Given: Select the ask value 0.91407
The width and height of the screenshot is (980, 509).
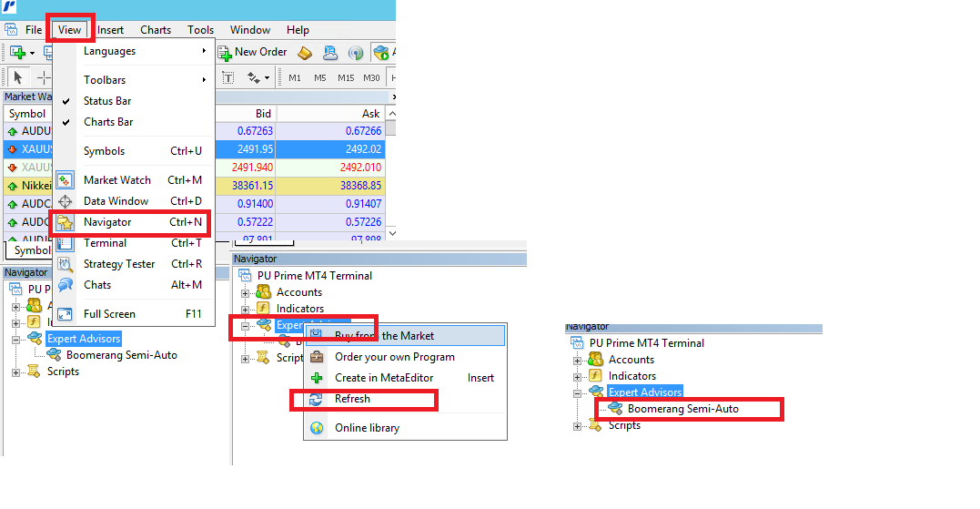Looking at the screenshot, I should [x=363, y=204].
